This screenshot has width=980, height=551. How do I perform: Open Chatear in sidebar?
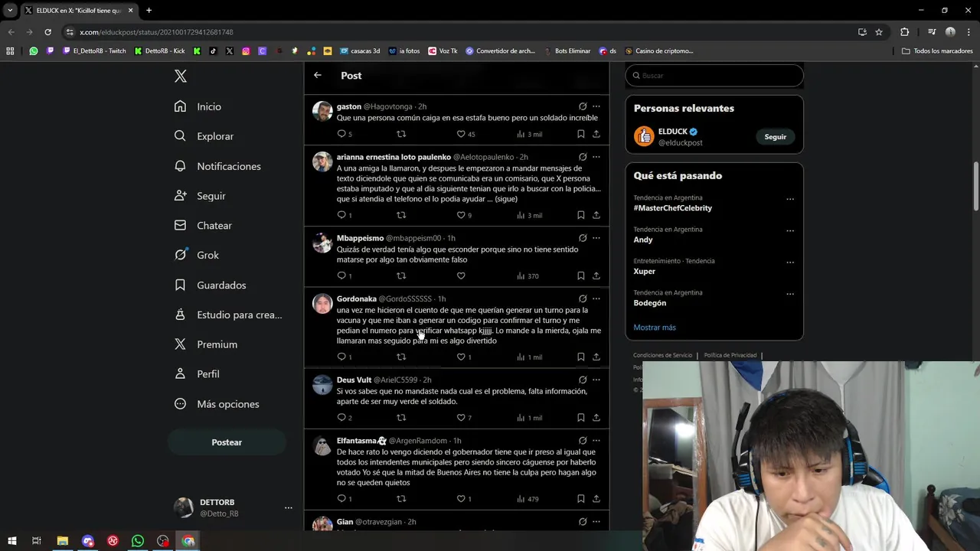203,226
